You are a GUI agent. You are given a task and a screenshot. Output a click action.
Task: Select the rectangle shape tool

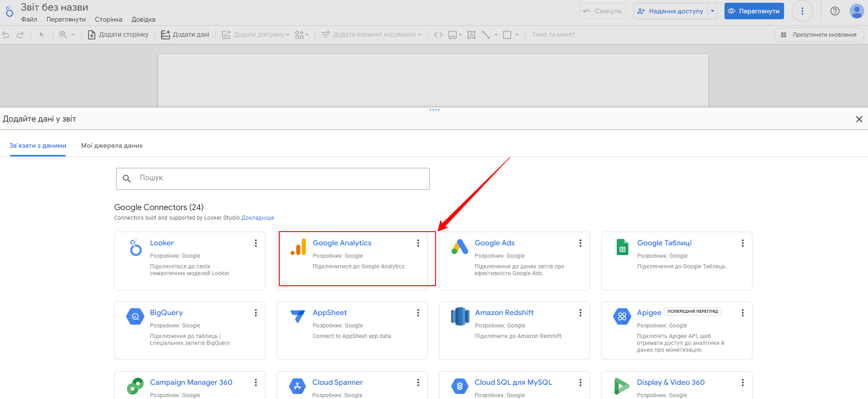tap(507, 35)
